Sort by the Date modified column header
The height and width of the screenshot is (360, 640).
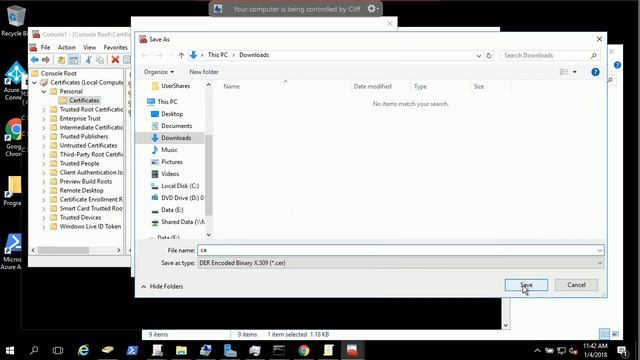tap(372, 87)
